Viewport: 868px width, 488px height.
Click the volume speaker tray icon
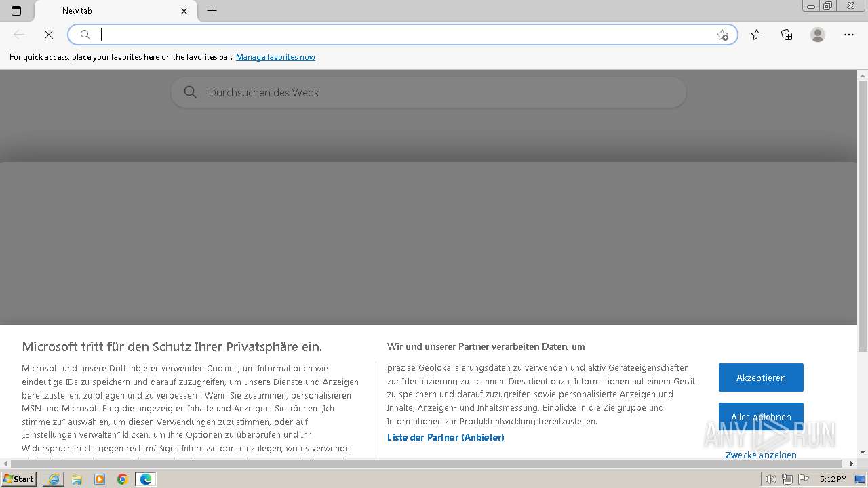point(771,479)
